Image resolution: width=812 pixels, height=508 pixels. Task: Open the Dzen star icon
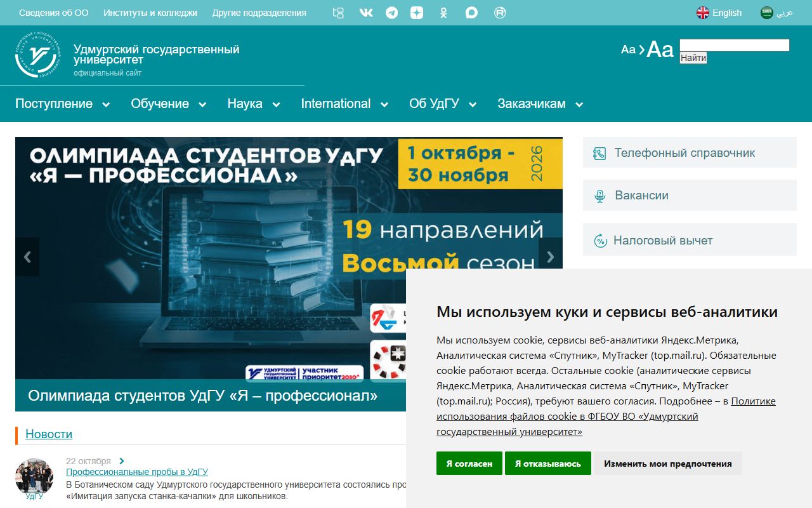[x=417, y=13]
